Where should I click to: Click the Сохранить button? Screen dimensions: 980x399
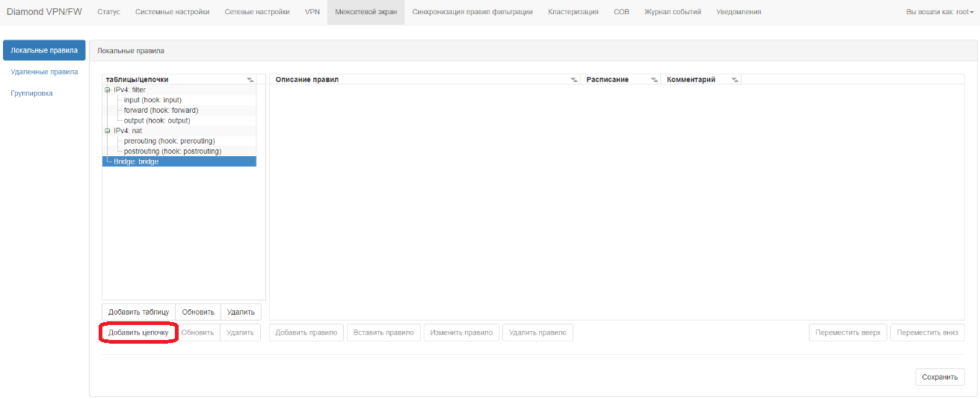(939, 377)
